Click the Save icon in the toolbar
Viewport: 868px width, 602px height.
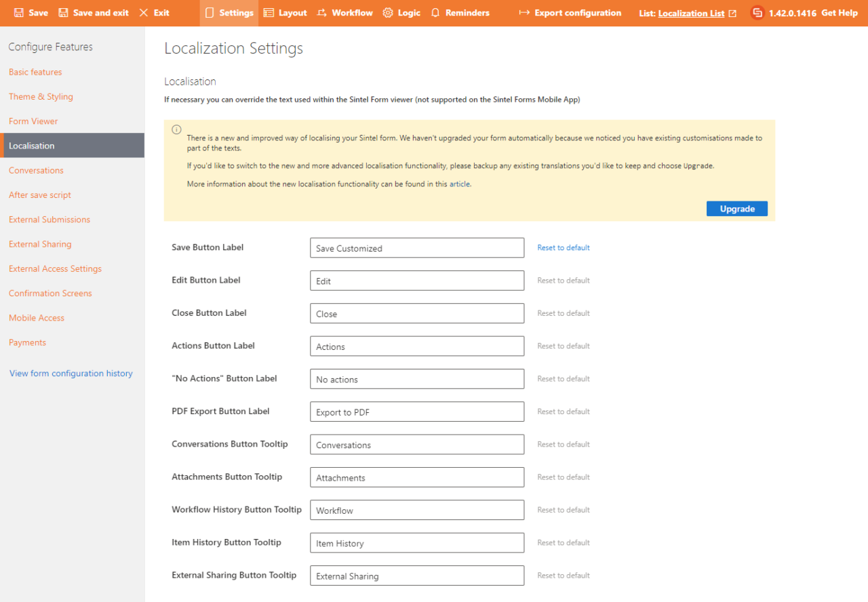click(x=19, y=12)
